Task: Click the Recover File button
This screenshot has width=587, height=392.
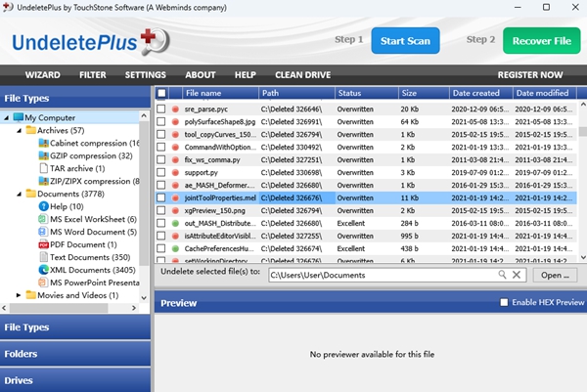Action: point(541,41)
